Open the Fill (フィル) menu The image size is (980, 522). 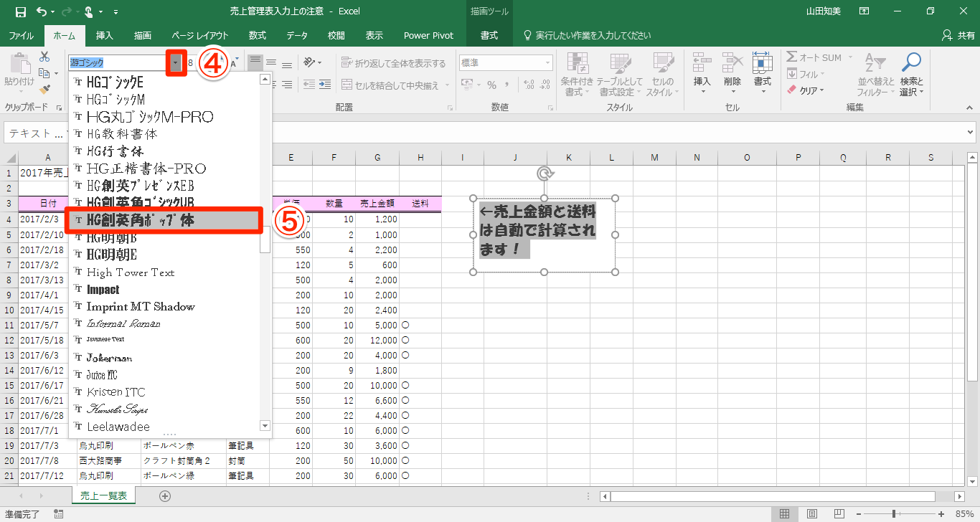point(806,74)
